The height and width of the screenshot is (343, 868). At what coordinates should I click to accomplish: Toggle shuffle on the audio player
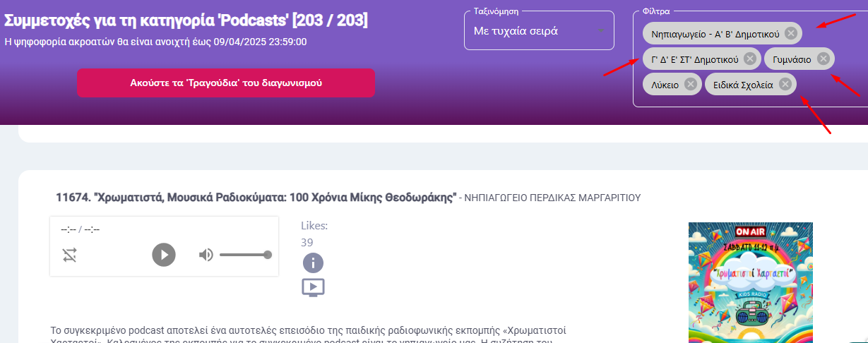[70, 255]
